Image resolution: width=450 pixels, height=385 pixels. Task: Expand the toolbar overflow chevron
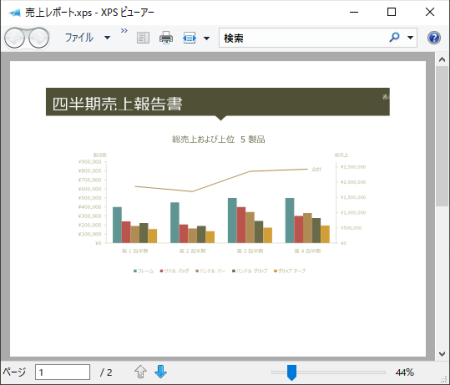click(x=124, y=31)
